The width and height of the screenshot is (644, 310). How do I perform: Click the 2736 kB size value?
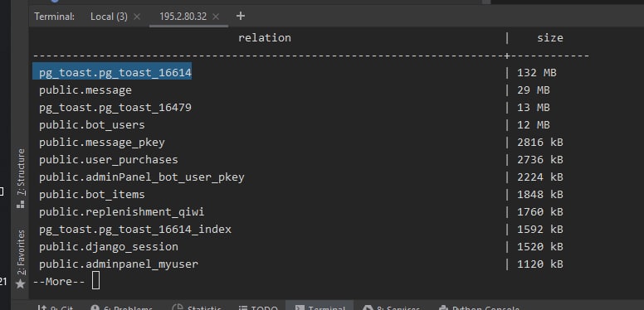click(x=540, y=159)
